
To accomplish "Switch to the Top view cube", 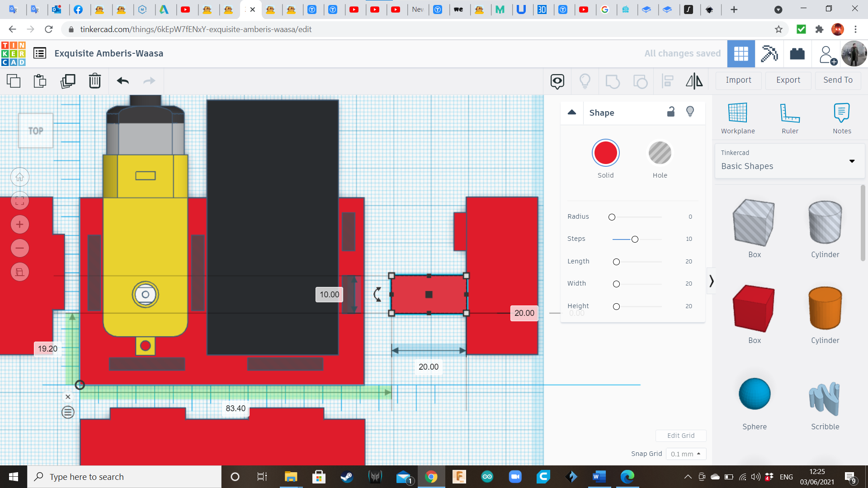I will click(x=35, y=131).
